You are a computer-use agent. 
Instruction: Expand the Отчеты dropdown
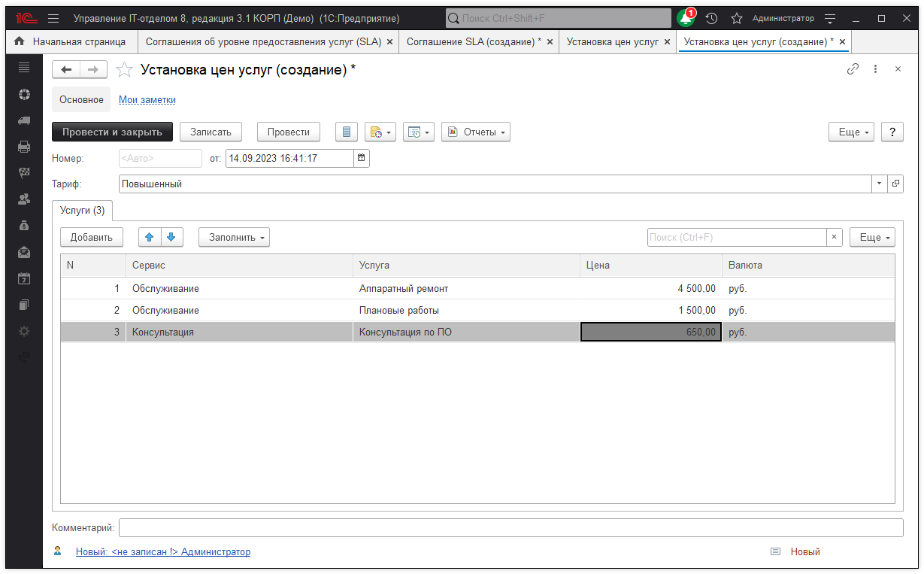475,132
